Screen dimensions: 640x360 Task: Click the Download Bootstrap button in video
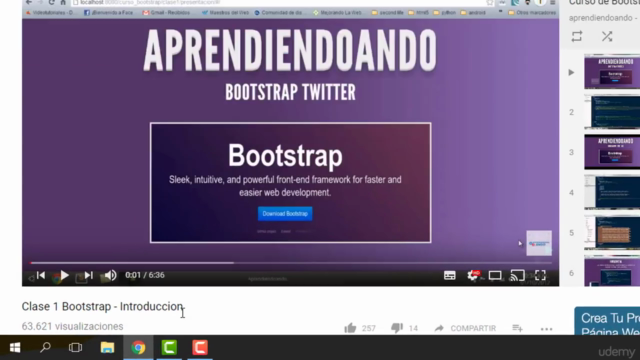coord(285,213)
